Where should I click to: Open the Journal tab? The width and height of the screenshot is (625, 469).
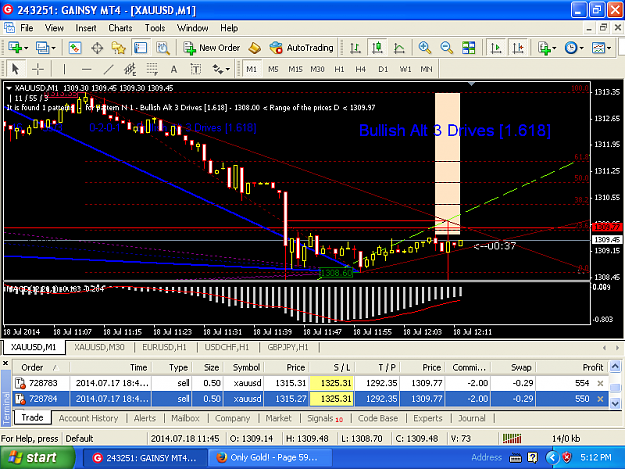point(472,418)
